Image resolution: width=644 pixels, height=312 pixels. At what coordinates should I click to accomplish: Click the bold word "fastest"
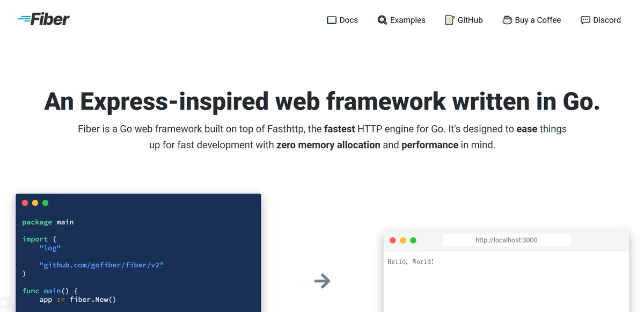tap(339, 129)
